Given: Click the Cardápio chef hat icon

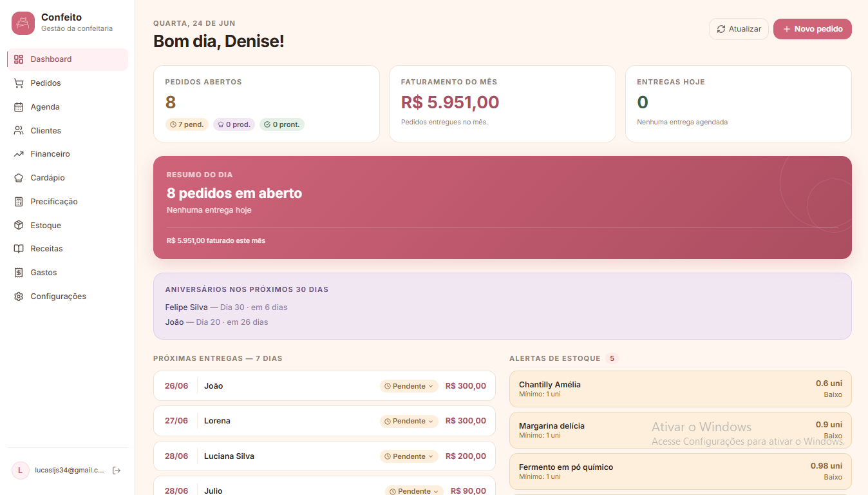Looking at the screenshot, I should pos(19,178).
